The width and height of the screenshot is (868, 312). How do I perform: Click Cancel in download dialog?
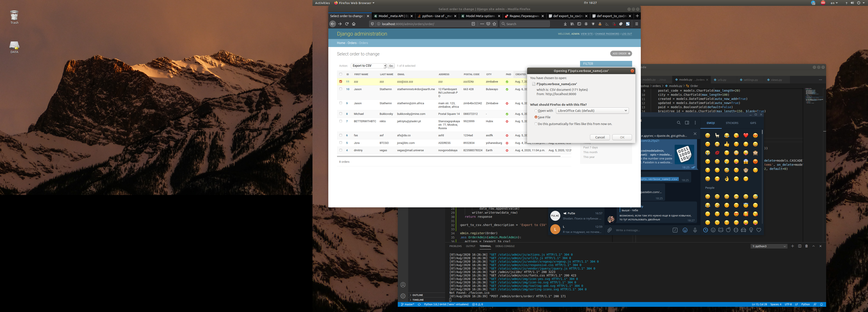pyautogui.click(x=600, y=137)
